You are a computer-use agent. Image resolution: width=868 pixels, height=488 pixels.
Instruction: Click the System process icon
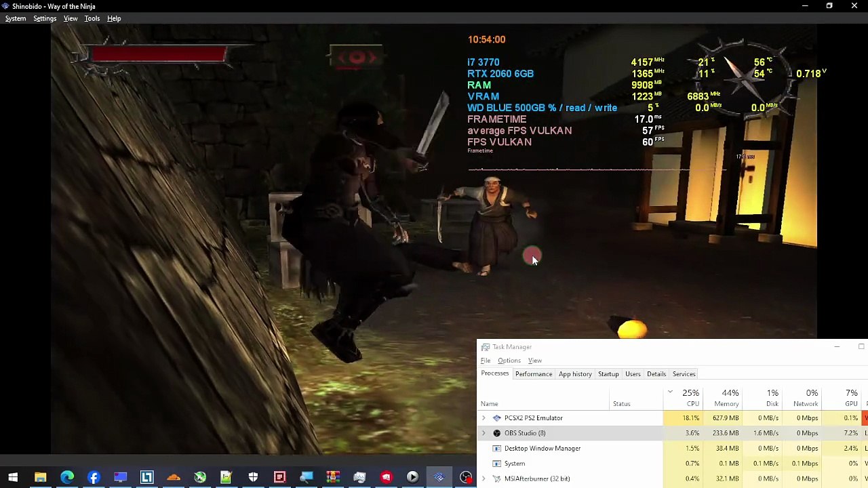(497, 464)
